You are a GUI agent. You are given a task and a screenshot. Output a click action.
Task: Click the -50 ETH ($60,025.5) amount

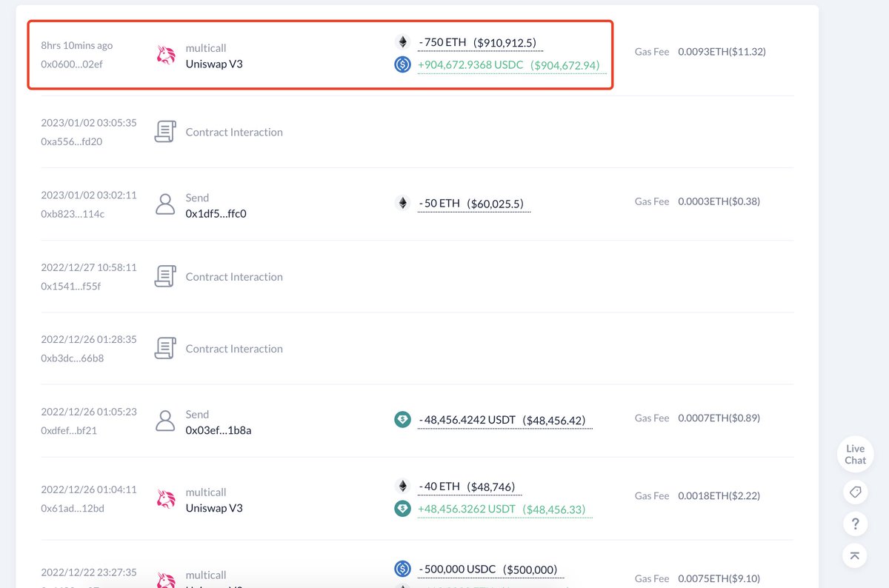[x=474, y=201]
